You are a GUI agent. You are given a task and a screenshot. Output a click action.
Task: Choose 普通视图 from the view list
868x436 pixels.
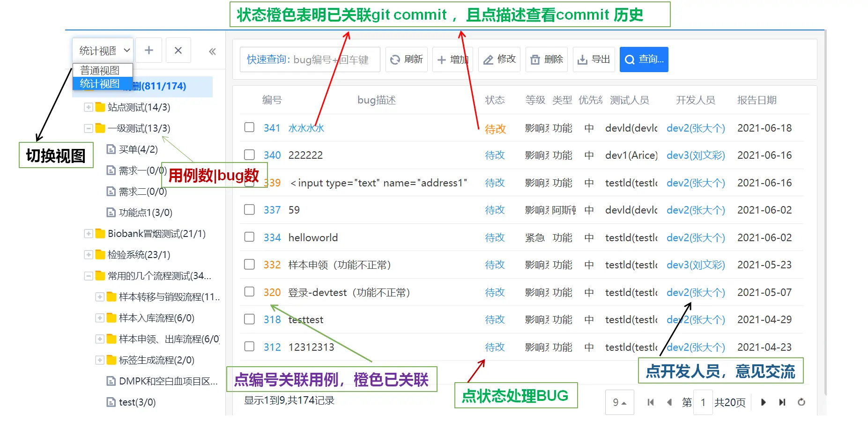[x=103, y=70]
